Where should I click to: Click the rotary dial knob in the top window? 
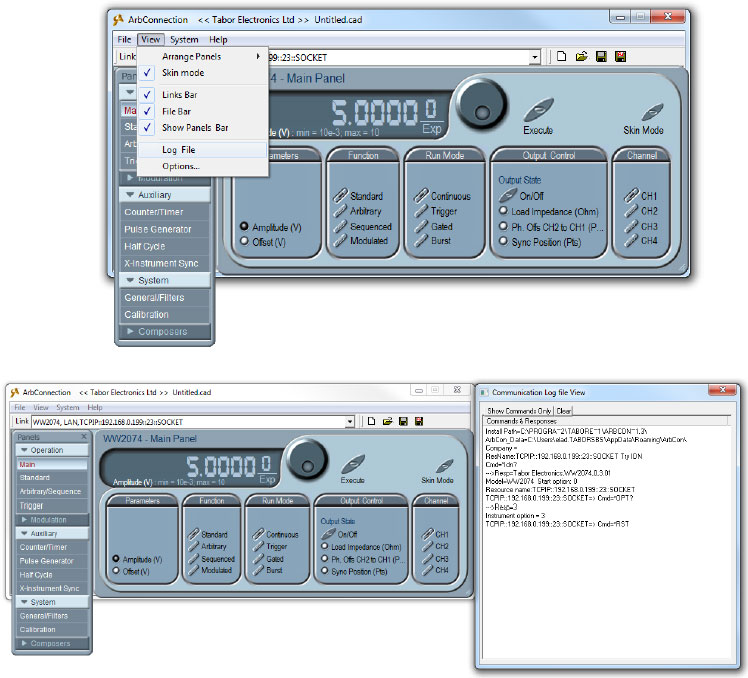(480, 103)
